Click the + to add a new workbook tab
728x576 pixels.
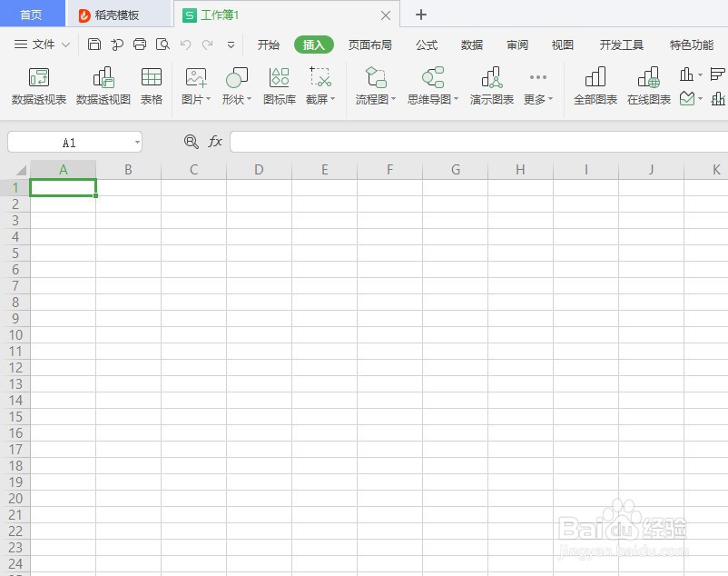(421, 15)
